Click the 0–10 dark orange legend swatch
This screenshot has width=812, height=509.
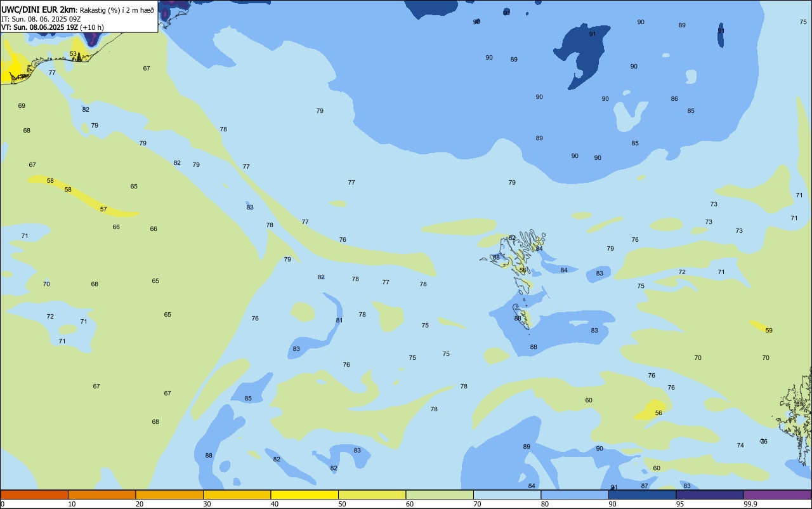pos(34,494)
